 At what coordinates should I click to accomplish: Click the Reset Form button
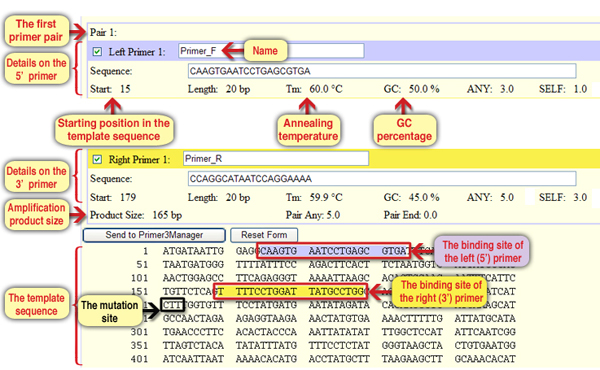pos(264,235)
